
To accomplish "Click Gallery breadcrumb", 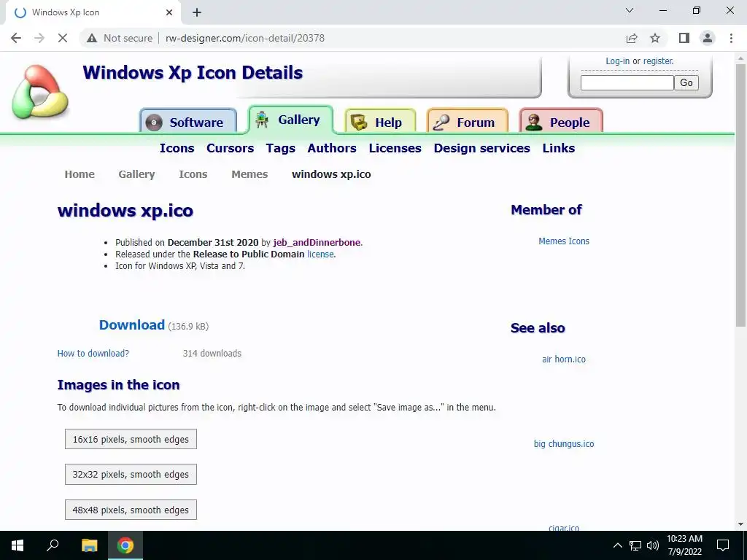I will [136, 174].
